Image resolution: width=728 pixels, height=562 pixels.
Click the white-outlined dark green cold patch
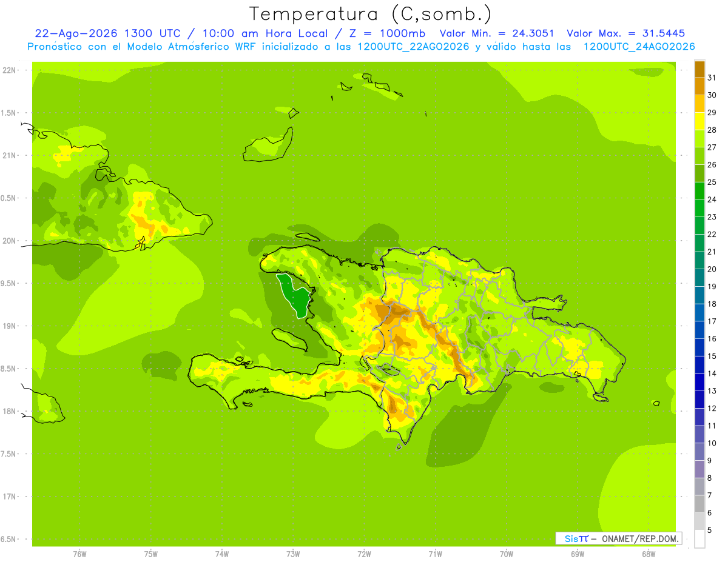[x=295, y=296]
